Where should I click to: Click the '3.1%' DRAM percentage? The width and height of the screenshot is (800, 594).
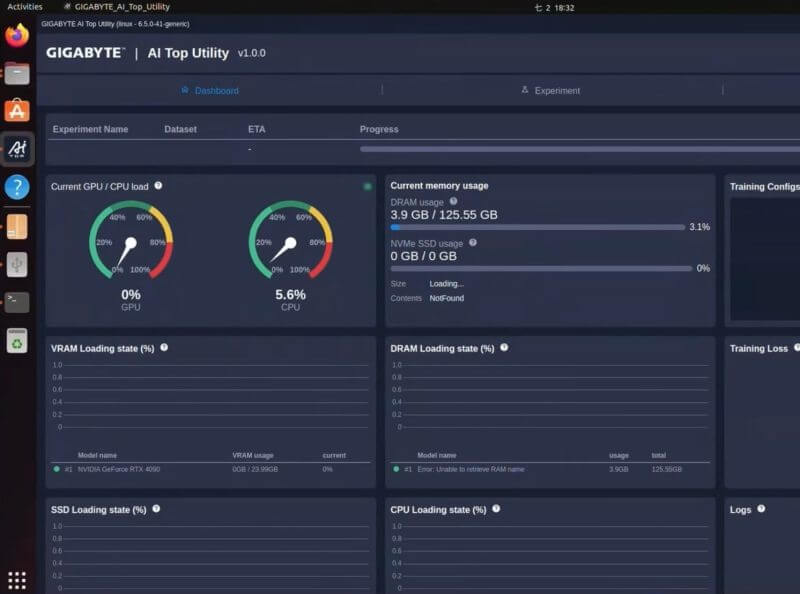click(699, 227)
